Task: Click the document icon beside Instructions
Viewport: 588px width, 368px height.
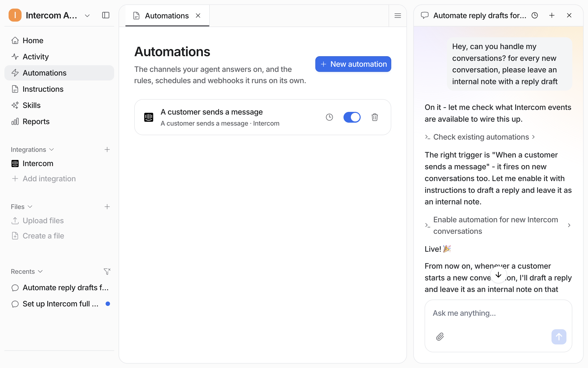Action: (x=15, y=89)
